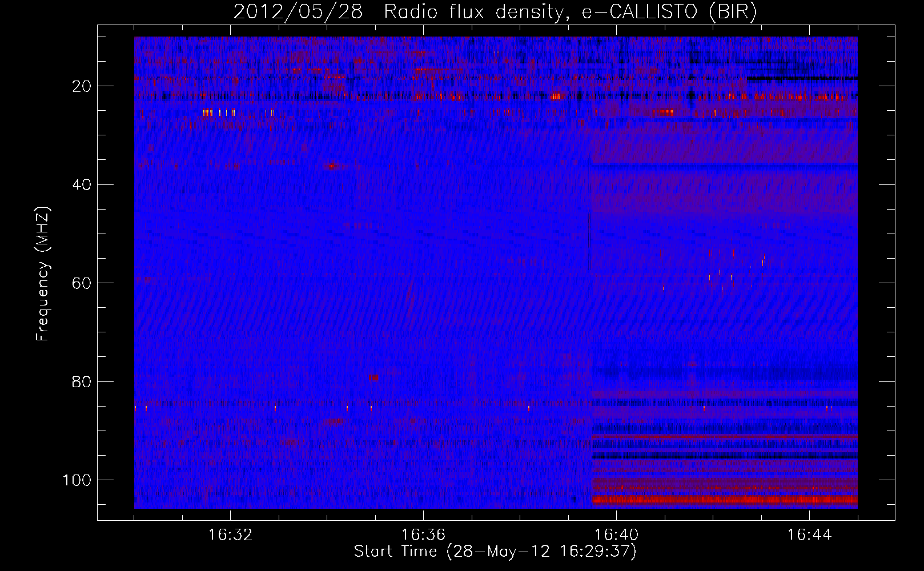This screenshot has width=924, height=571.
Task: Click the 16:40 time tick label
Action: coord(616,535)
